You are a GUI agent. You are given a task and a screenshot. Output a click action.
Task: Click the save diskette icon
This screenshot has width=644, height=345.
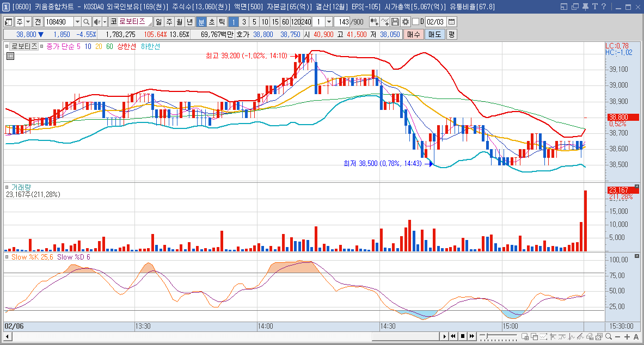(395, 22)
